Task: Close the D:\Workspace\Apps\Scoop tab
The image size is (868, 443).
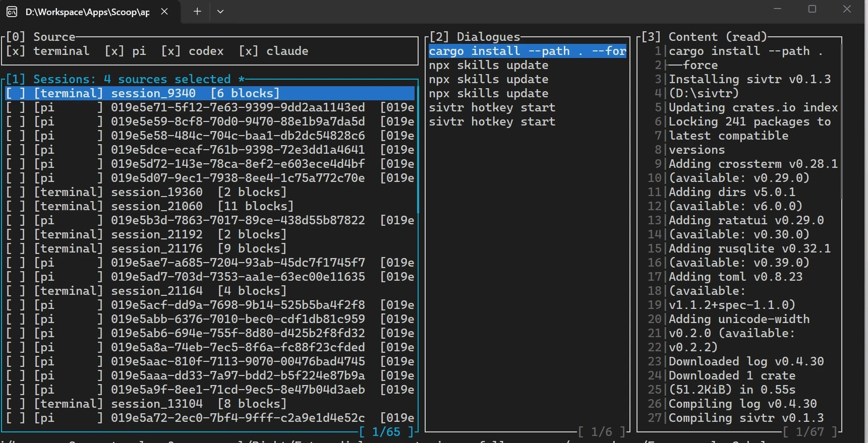Action: (164, 12)
